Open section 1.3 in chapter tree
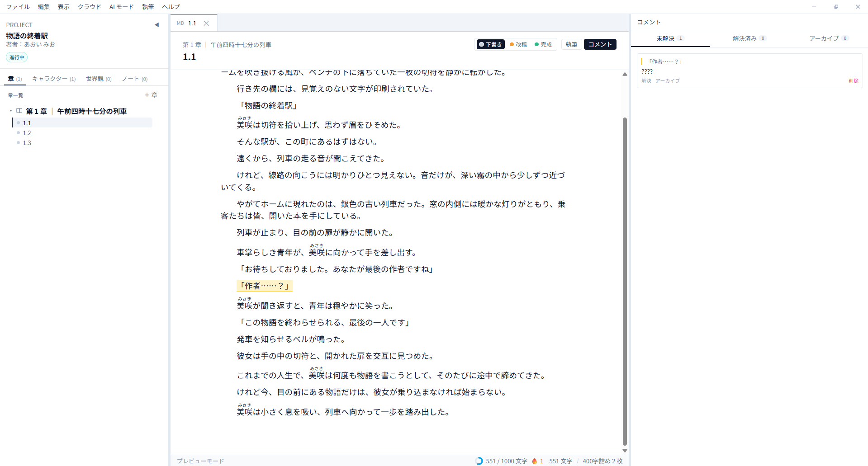Screen dimensions: 868x466 [x=82, y=143]
